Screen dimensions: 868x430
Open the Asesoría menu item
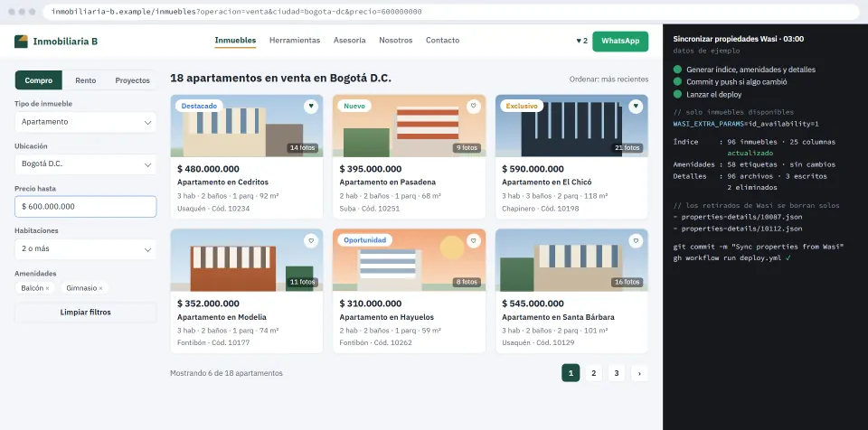349,41
